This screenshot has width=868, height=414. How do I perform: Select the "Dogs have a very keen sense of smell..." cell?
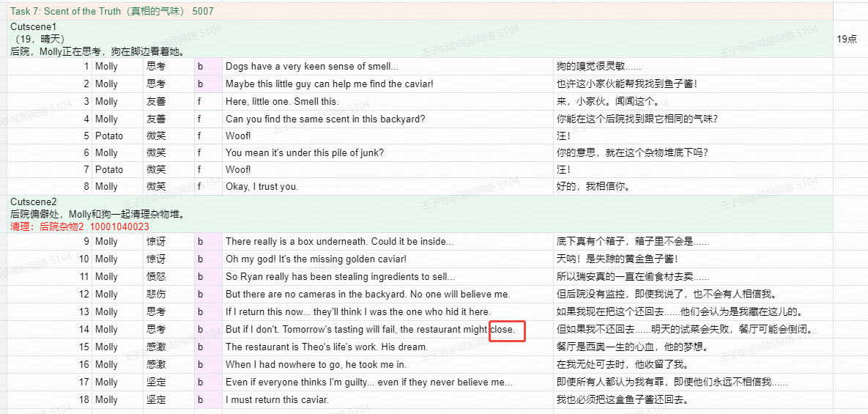coord(312,67)
